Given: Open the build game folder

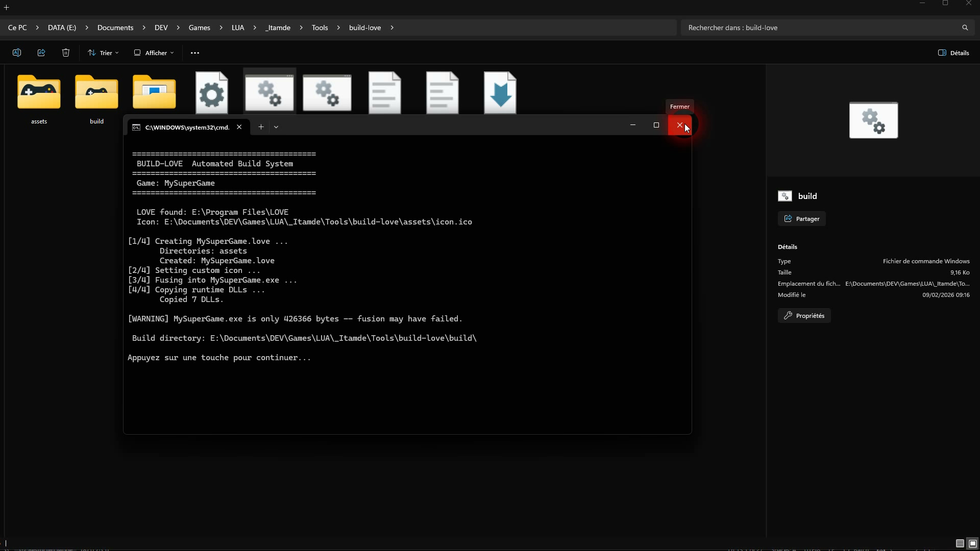Looking at the screenshot, I should pos(96,93).
